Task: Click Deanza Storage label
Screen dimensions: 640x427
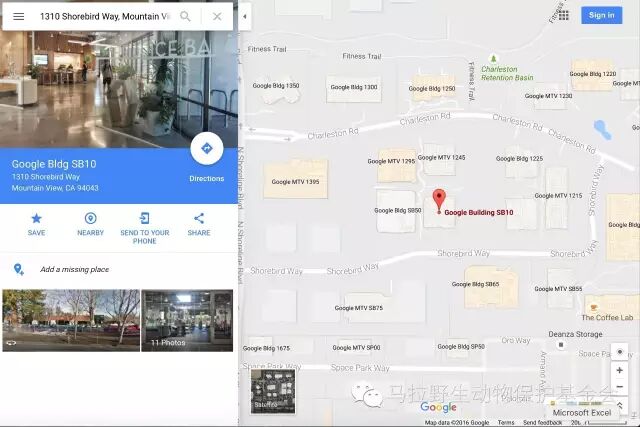Action: (576, 334)
